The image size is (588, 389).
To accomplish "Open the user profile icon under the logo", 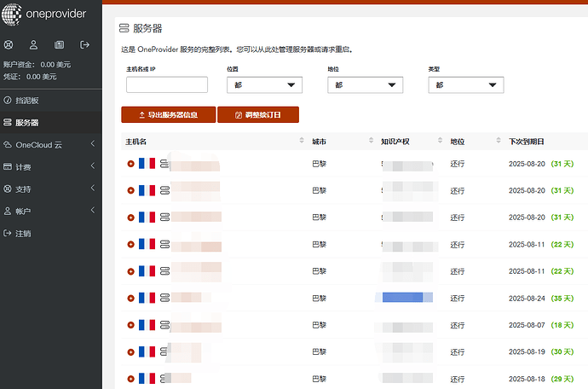I will [x=33, y=44].
